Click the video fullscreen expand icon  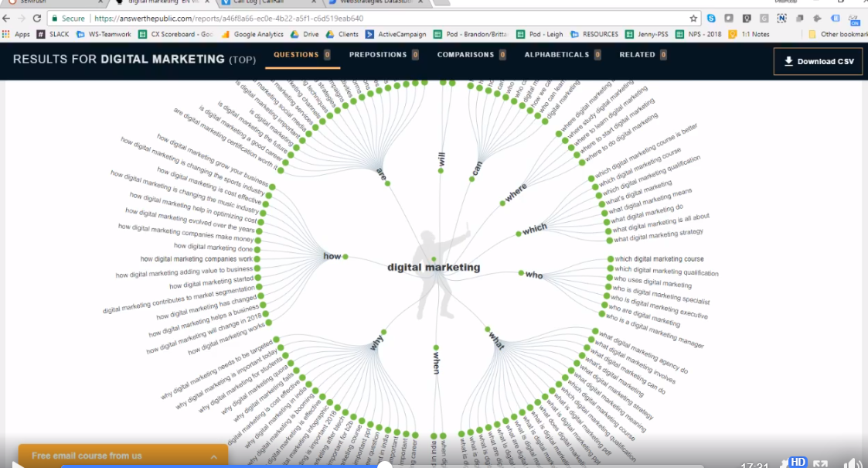click(820, 464)
